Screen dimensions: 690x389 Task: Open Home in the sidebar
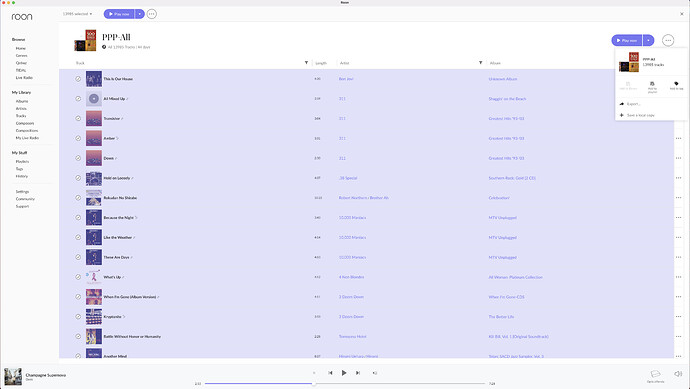(x=21, y=48)
